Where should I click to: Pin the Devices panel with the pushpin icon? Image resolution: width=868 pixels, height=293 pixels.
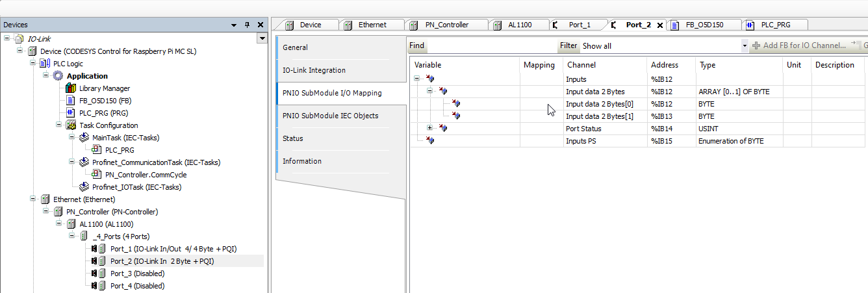pyautogui.click(x=247, y=25)
